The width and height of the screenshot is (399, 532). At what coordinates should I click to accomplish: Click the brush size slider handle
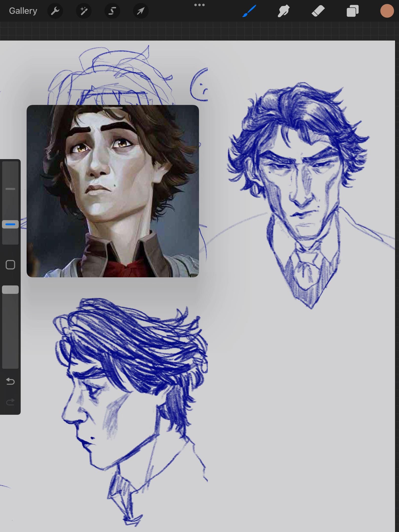coord(10,224)
